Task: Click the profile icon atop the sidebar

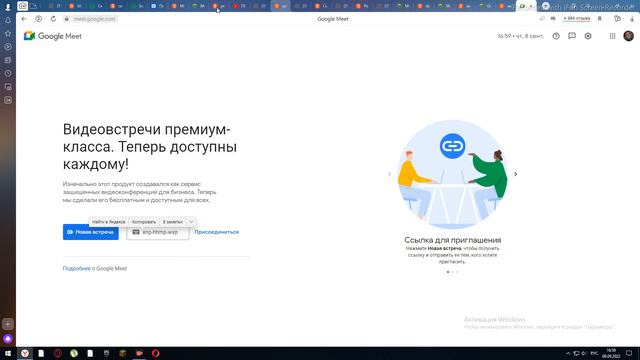Action: tap(8, 6)
